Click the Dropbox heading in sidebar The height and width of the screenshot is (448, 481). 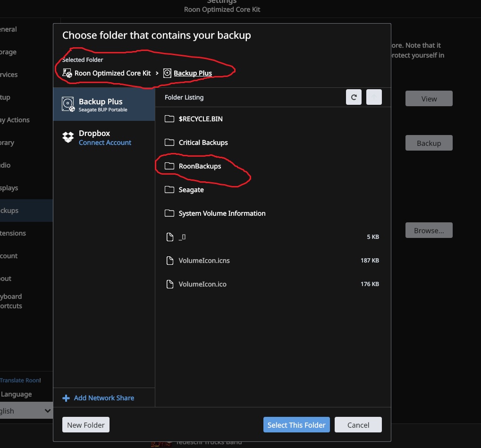(x=94, y=133)
